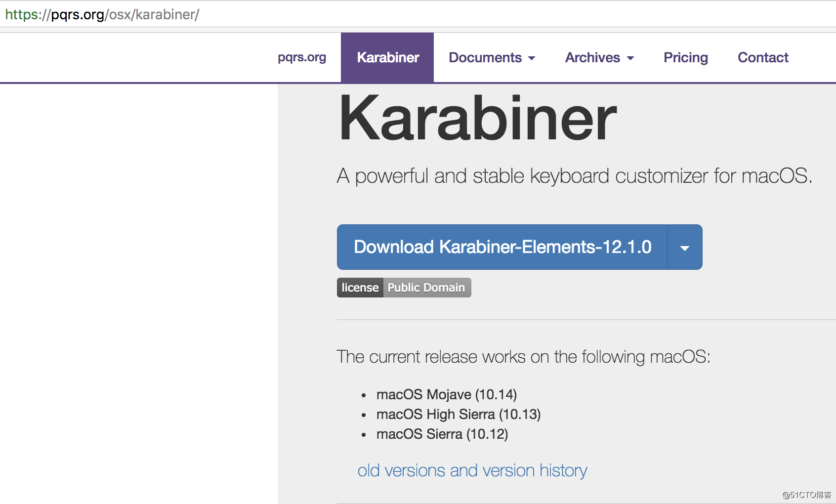
Task: Select the Karabiner navigation tab
Action: tap(387, 57)
